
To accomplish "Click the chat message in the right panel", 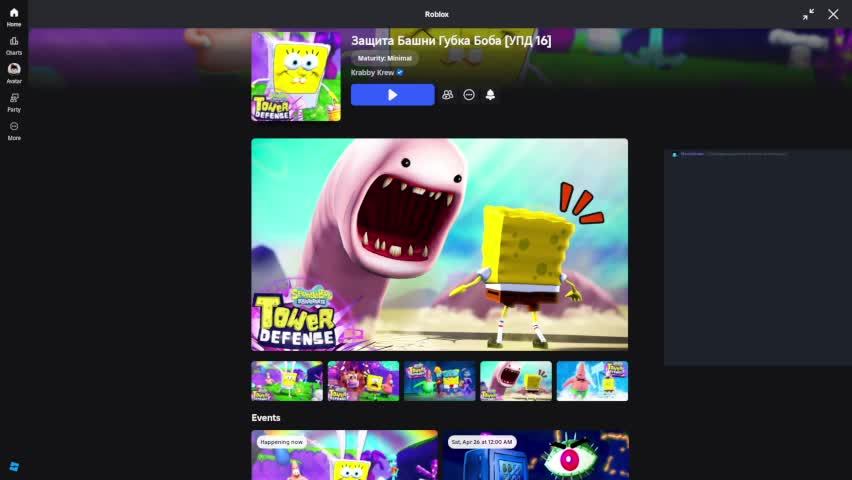I will 729,154.
